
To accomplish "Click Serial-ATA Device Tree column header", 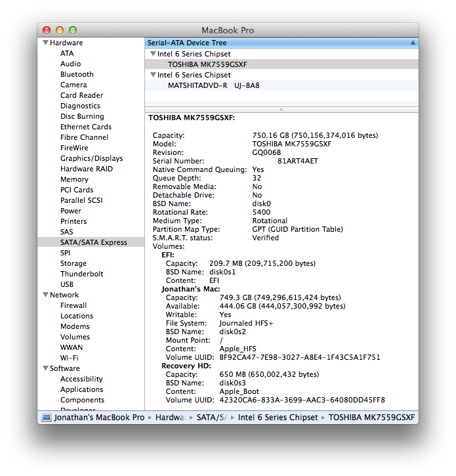I will click(281, 43).
